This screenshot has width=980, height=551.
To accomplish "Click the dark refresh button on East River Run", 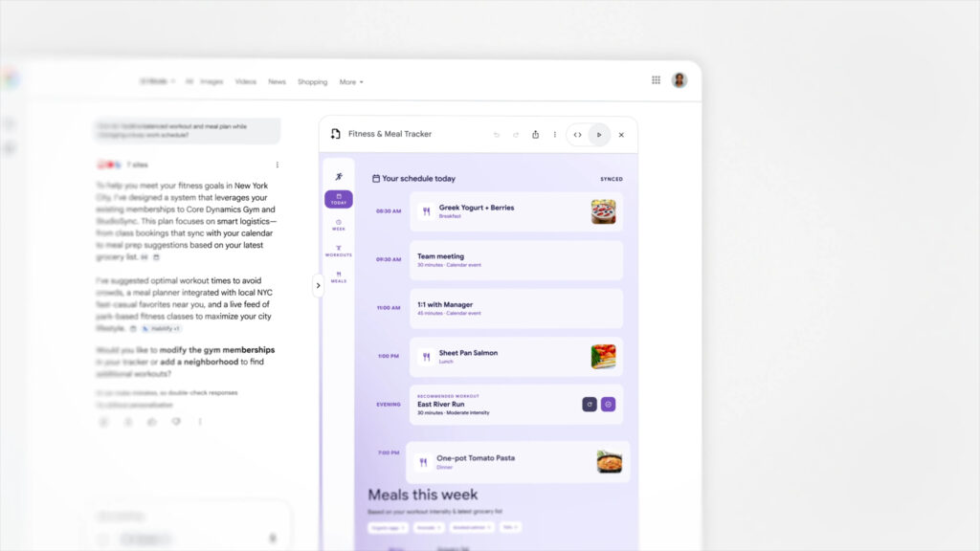I will pos(590,405).
